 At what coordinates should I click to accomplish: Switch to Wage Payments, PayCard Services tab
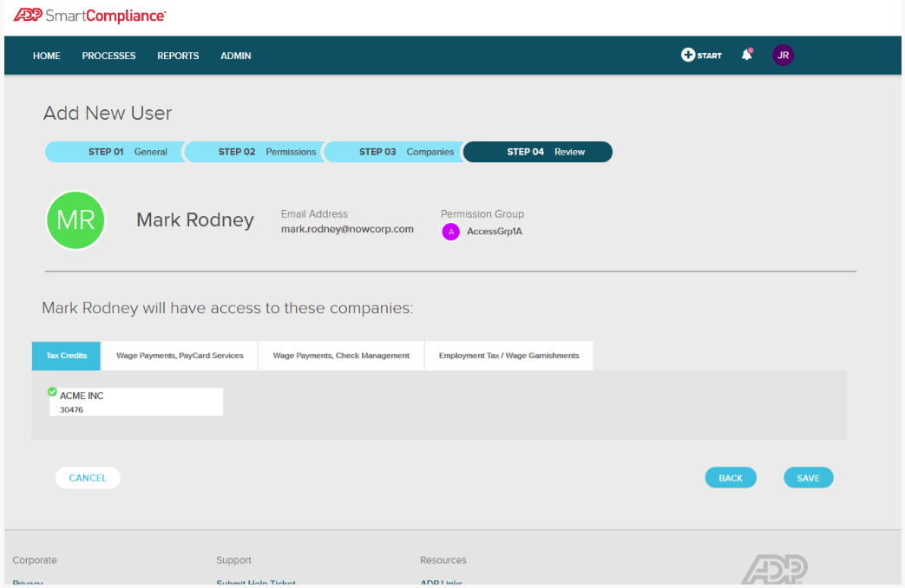(180, 356)
